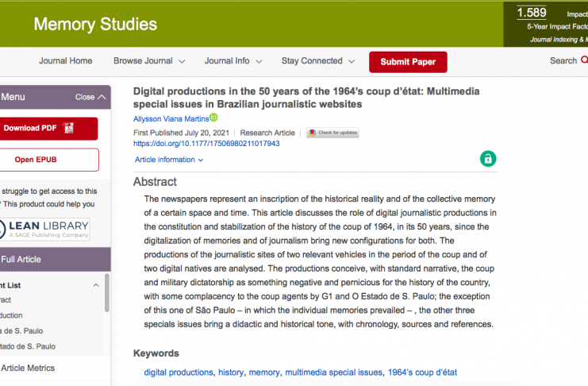The image size is (588, 386).
Task: Click the green open access padlock icon
Action: click(488, 158)
